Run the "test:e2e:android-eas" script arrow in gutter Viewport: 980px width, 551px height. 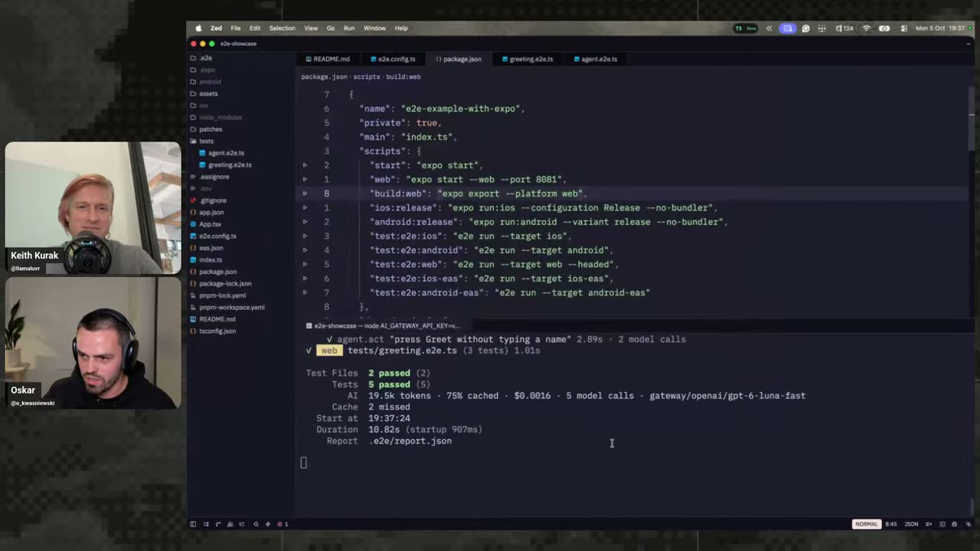305,293
